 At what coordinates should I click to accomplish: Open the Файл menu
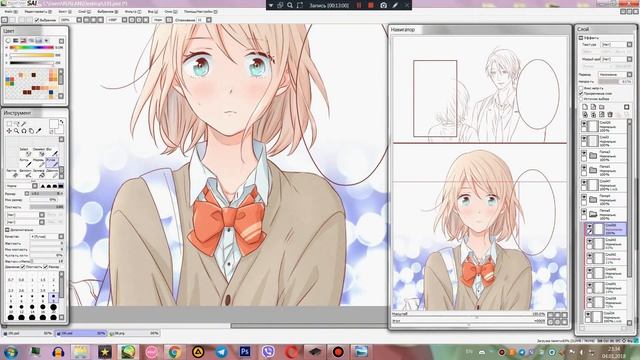coord(11,12)
